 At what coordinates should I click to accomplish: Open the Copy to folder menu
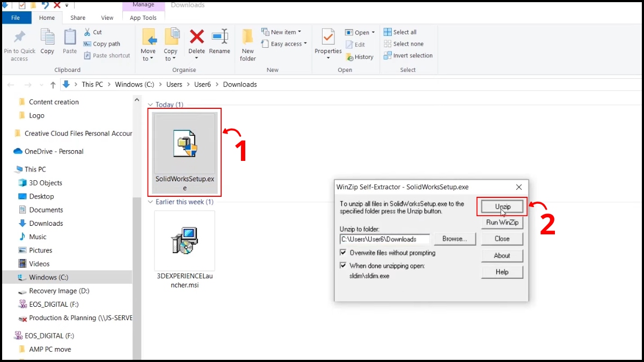pos(171,46)
